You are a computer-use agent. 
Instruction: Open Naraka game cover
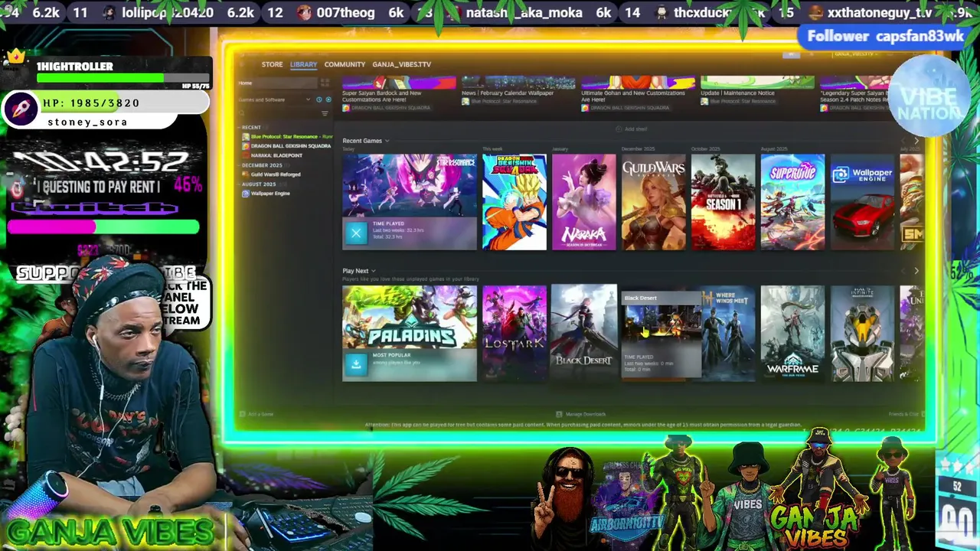584,202
